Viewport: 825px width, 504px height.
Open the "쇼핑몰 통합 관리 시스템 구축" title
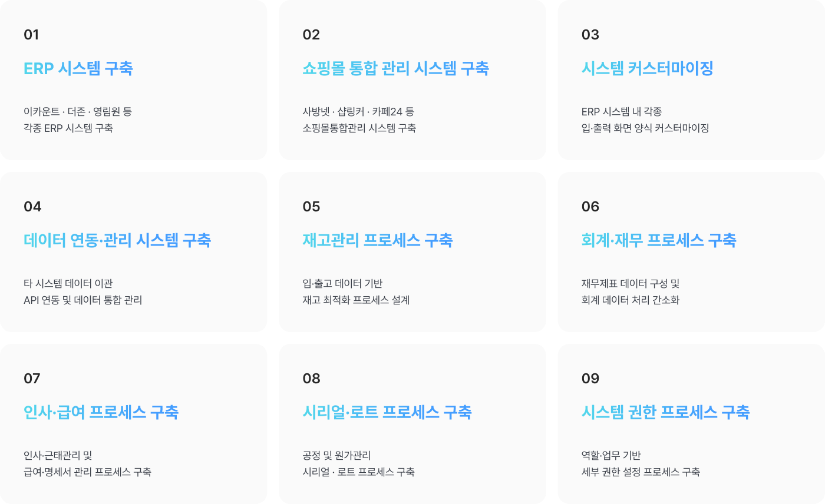coord(395,68)
